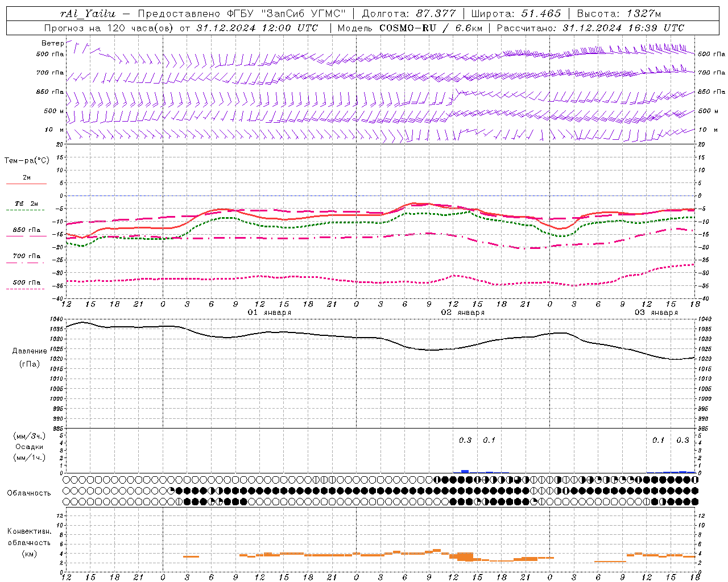The width and height of the screenshot is (728, 582).
Task: Click the Высота: 1327м value
Action: click(619, 14)
